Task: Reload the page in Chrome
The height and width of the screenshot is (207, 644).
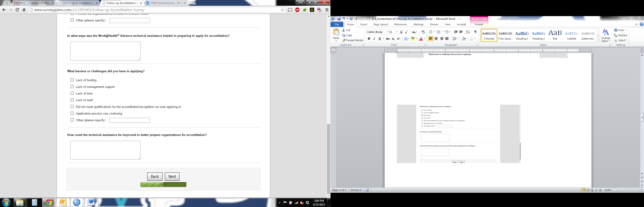Action: tap(17, 10)
